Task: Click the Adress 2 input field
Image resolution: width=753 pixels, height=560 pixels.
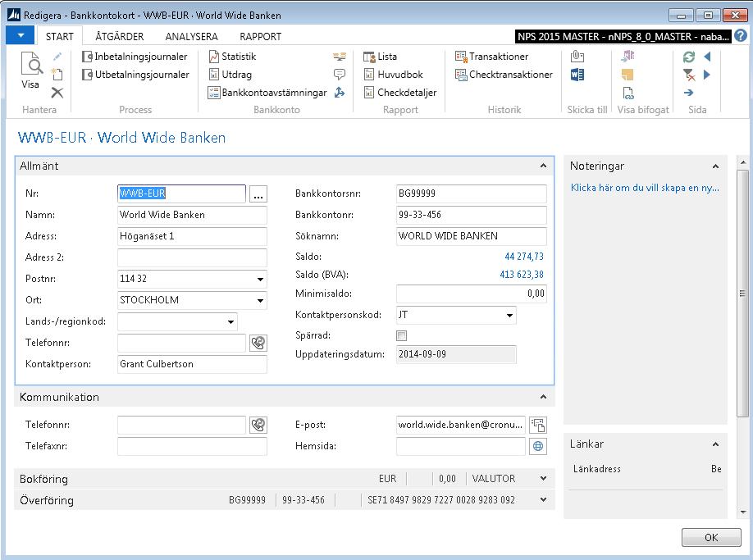Action: tap(192, 257)
